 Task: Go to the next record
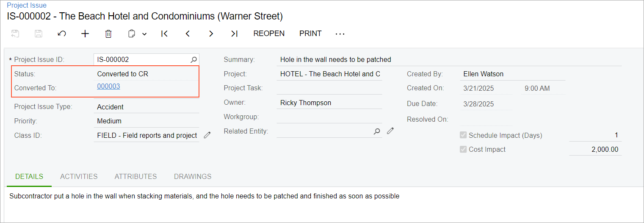[x=211, y=34]
